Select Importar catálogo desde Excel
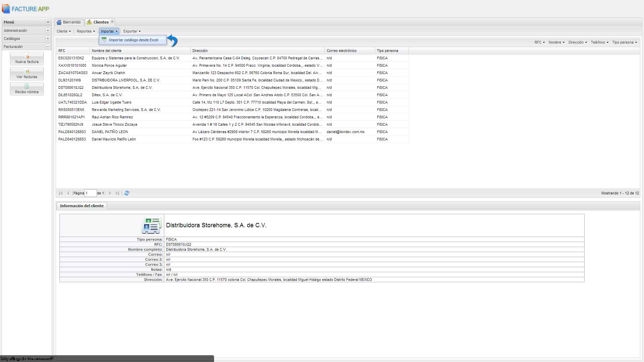The image size is (644, 362). coord(133,40)
